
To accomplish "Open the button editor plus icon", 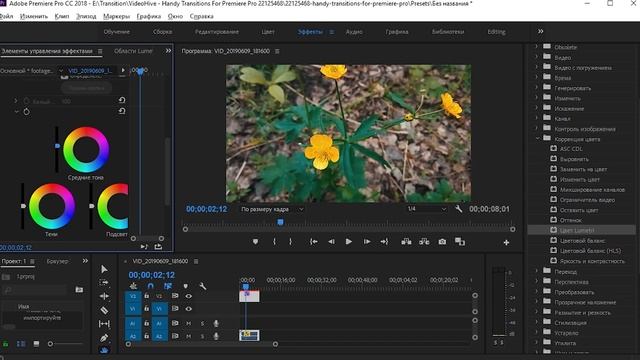I will 506,242.
